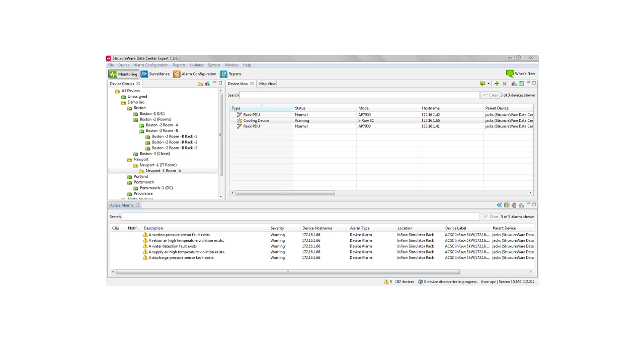
Task: Open the Alarm Configuration perspective
Action: point(195,74)
